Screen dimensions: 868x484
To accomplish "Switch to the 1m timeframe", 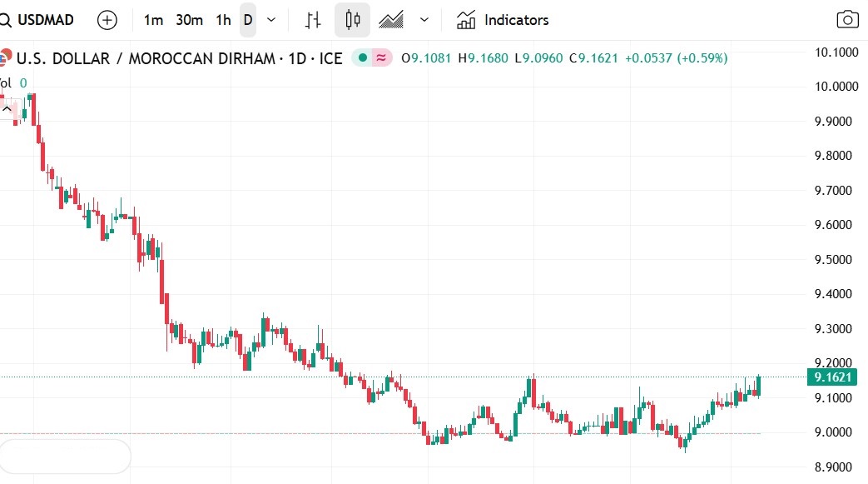I will click(x=153, y=20).
